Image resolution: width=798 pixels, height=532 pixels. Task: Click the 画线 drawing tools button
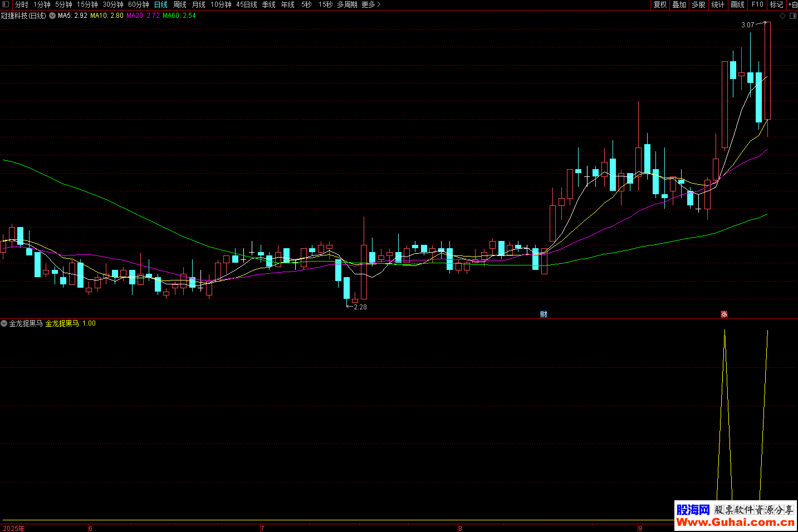click(x=737, y=4)
